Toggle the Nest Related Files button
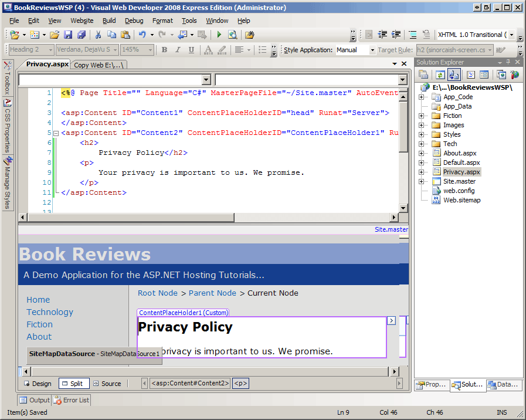526x420 pixels. click(x=453, y=74)
